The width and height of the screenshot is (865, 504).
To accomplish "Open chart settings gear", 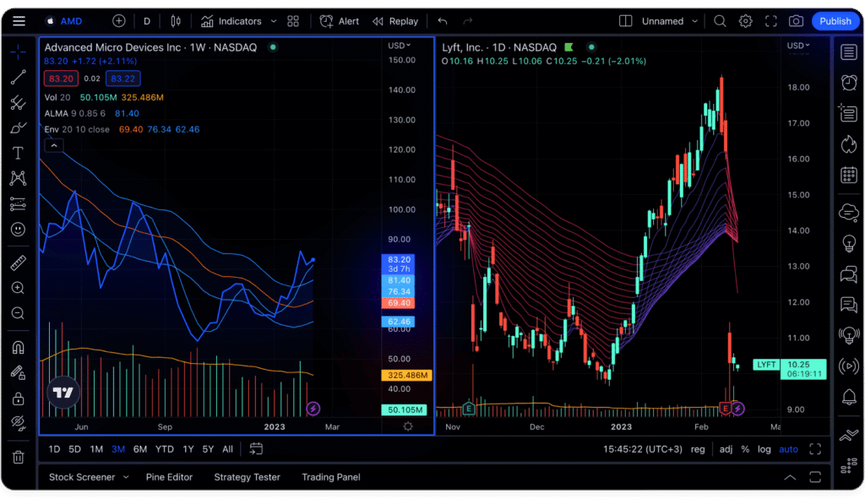I will pos(745,21).
